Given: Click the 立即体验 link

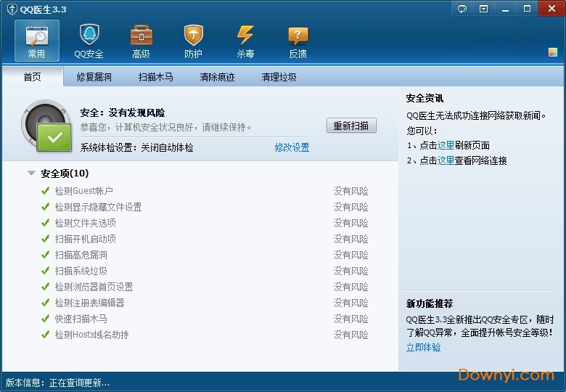Looking at the screenshot, I should tap(423, 347).
